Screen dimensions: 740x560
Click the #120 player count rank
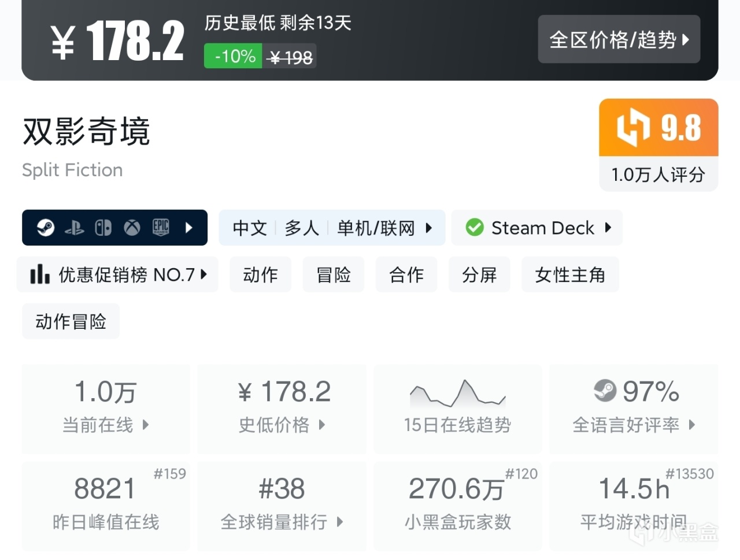[521, 474]
